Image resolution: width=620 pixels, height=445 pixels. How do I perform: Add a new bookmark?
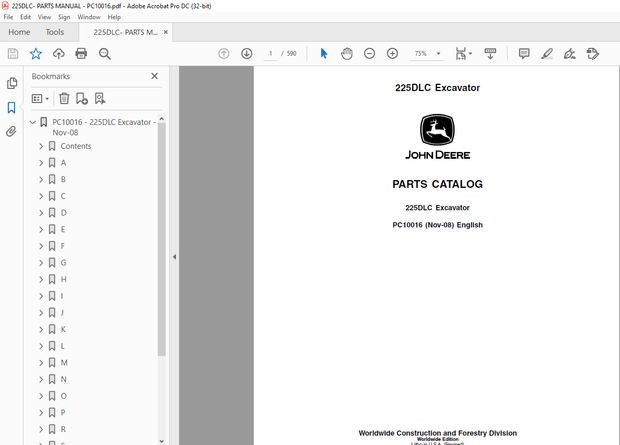click(82, 98)
